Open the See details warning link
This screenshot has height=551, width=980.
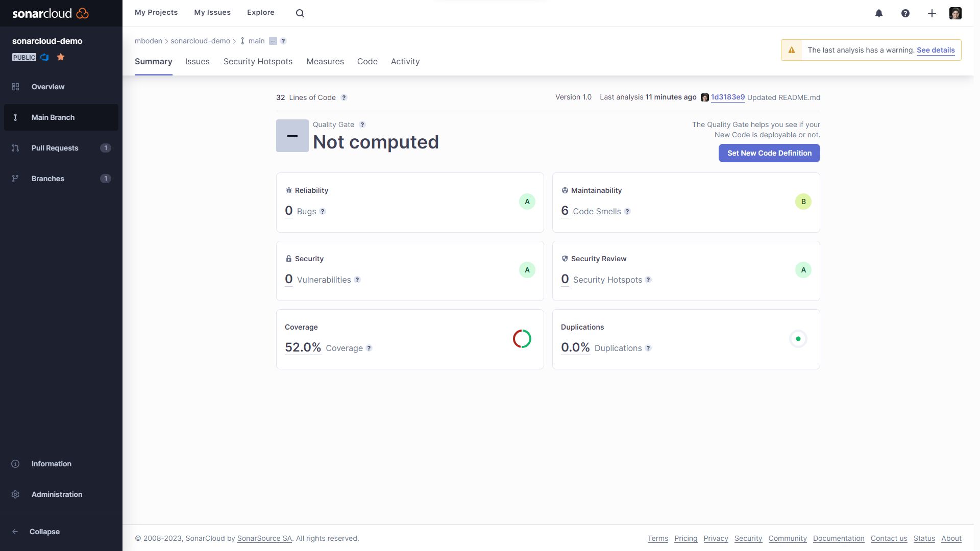[936, 50]
